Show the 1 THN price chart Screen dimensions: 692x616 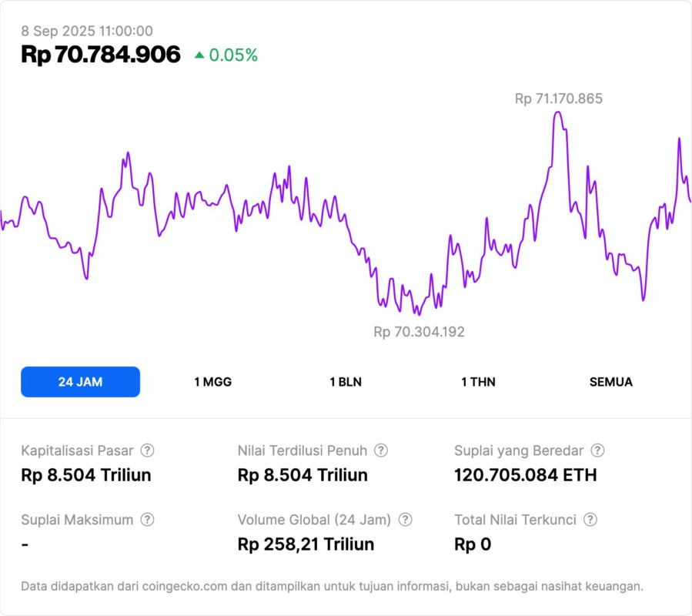478,382
